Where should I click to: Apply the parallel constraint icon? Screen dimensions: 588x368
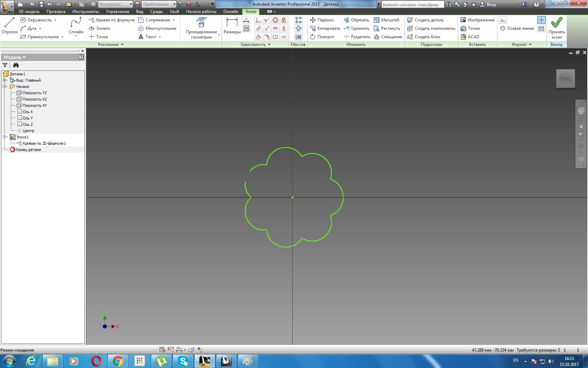pyautogui.click(x=258, y=28)
